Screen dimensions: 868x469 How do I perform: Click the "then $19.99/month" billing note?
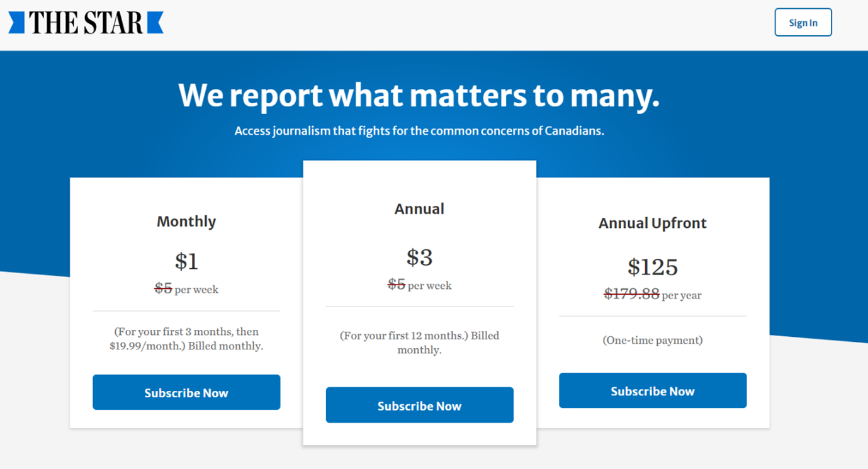(186, 339)
